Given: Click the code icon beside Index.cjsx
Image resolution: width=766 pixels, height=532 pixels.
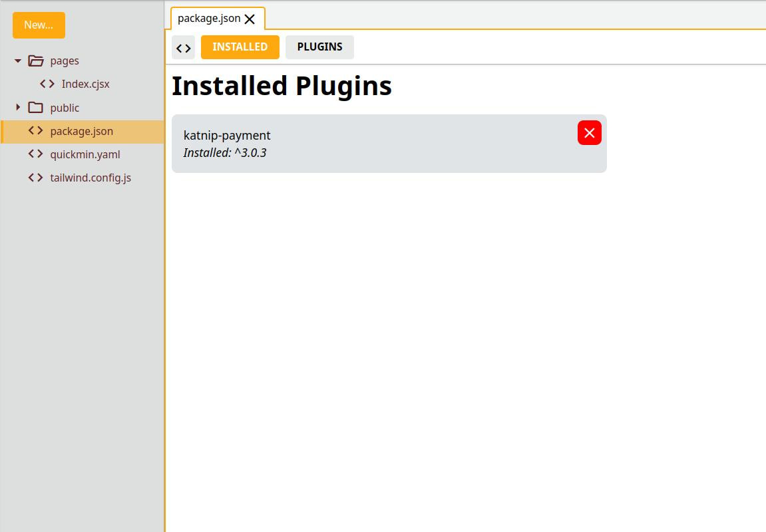Looking at the screenshot, I should (47, 84).
